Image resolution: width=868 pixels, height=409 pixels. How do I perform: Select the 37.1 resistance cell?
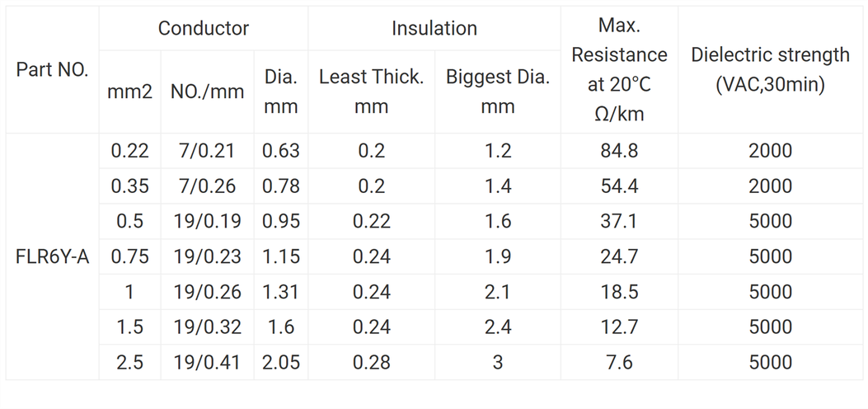coord(619,221)
